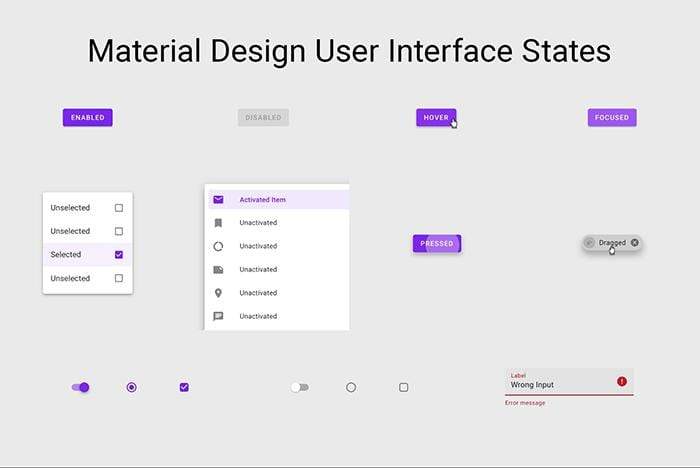
Task: Click the PRESSED button
Action: tap(436, 243)
